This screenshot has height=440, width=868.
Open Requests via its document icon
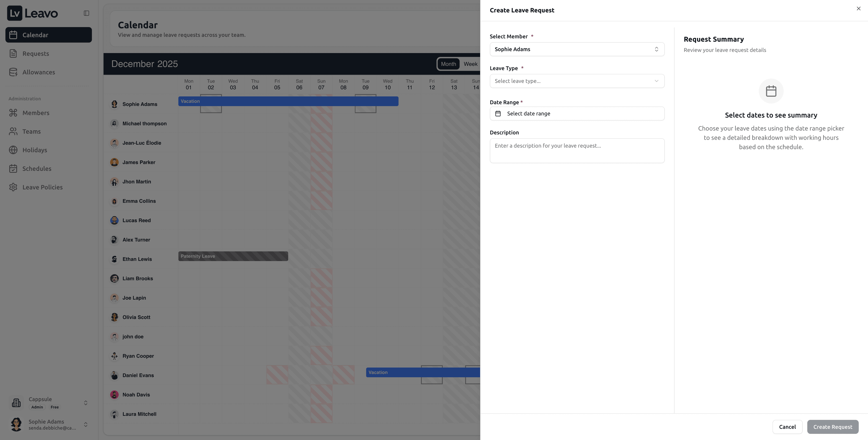[13, 54]
